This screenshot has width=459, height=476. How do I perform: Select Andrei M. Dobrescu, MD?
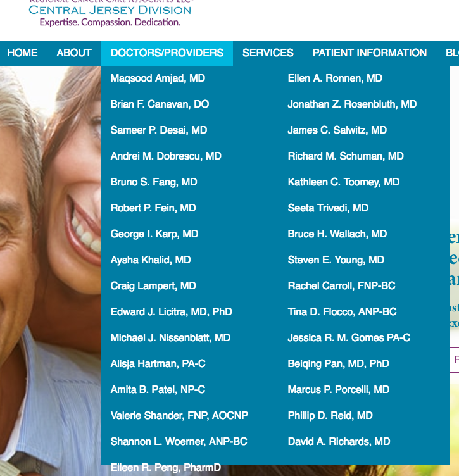pyautogui.click(x=166, y=156)
